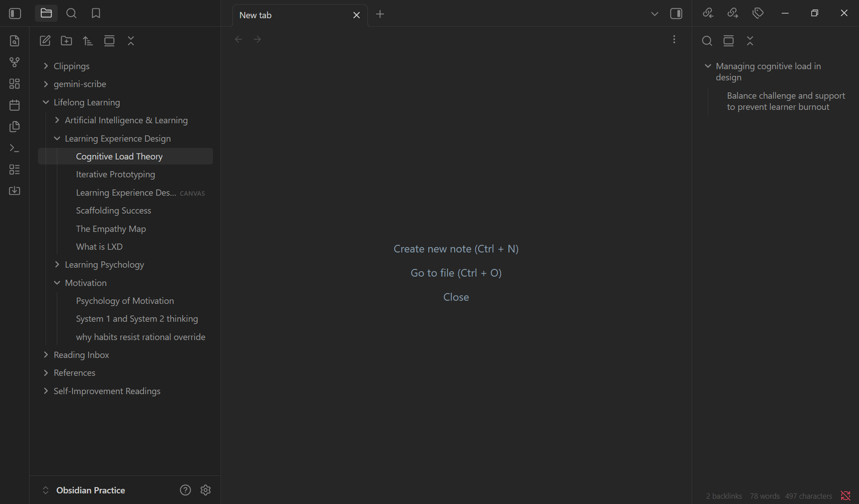The image size is (859, 504).
Task: Toggle auto-reveal icon in outline panel
Action: click(x=728, y=41)
